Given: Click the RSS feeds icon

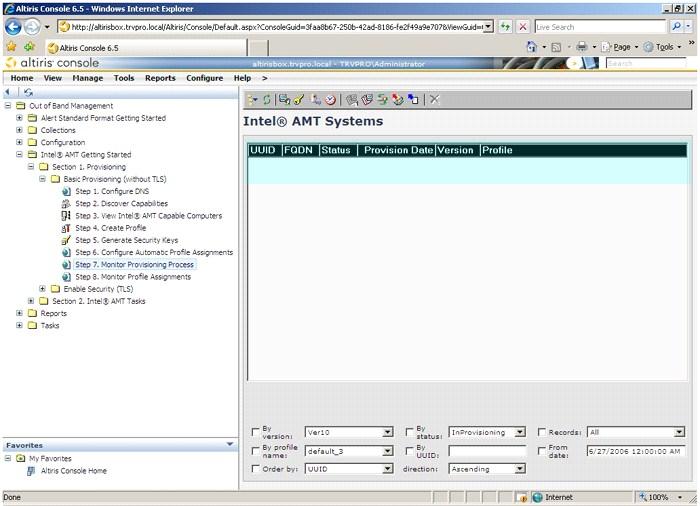Looking at the screenshot, I should tap(556, 47).
